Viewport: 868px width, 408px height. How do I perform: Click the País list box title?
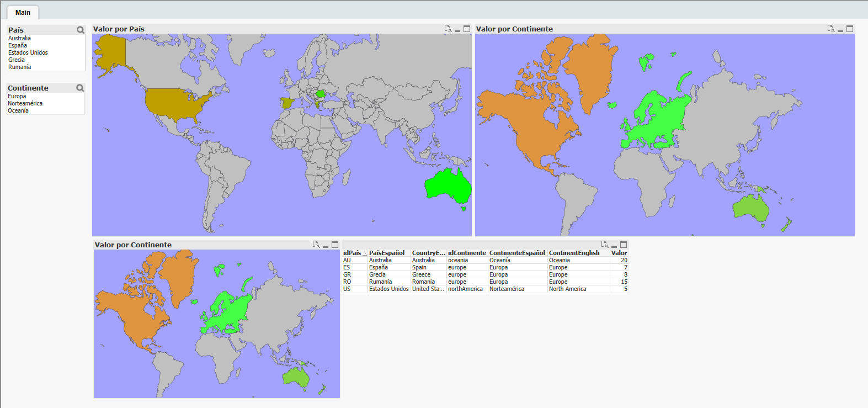16,30
